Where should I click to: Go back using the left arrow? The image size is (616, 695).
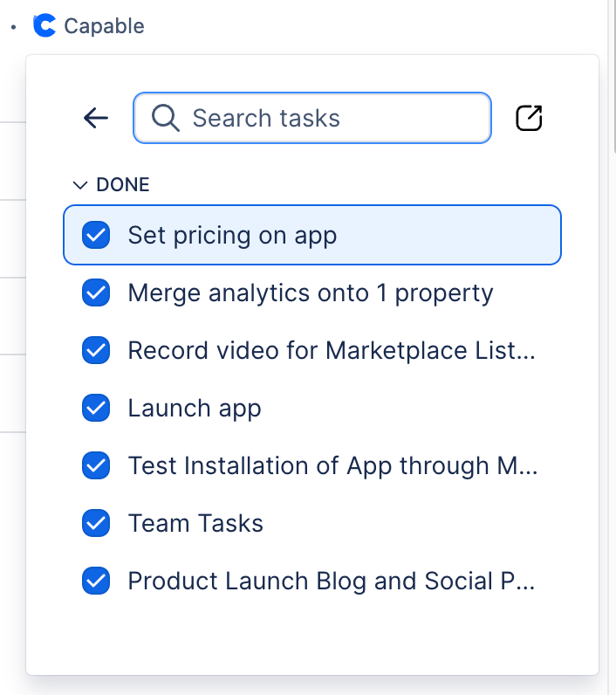point(95,118)
